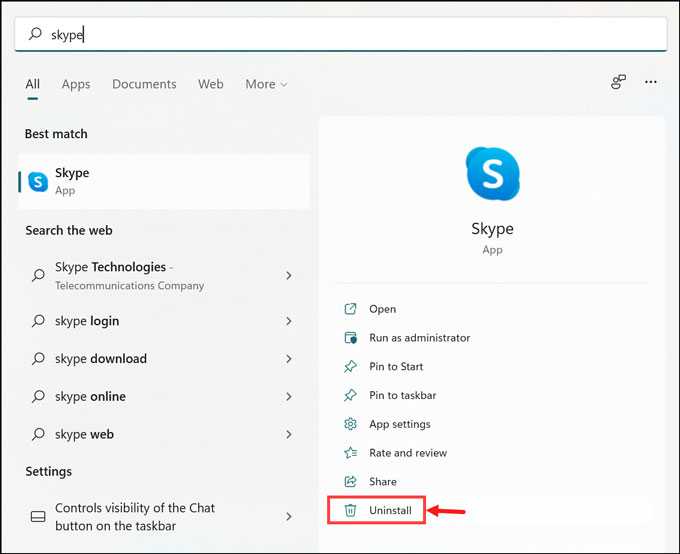The height and width of the screenshot is (554, 680).
Task: Click the Run as administrator icon
Action: (x=350, y=338)
